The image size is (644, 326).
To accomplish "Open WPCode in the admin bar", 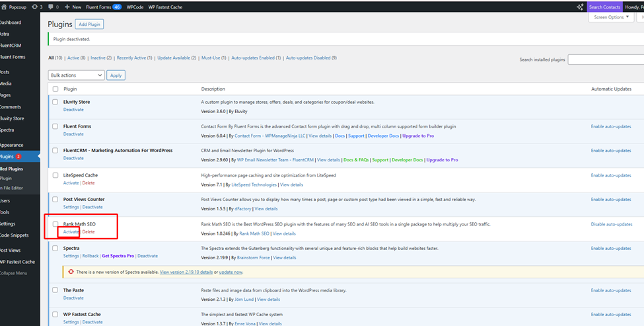I will [x=135, y=7].
